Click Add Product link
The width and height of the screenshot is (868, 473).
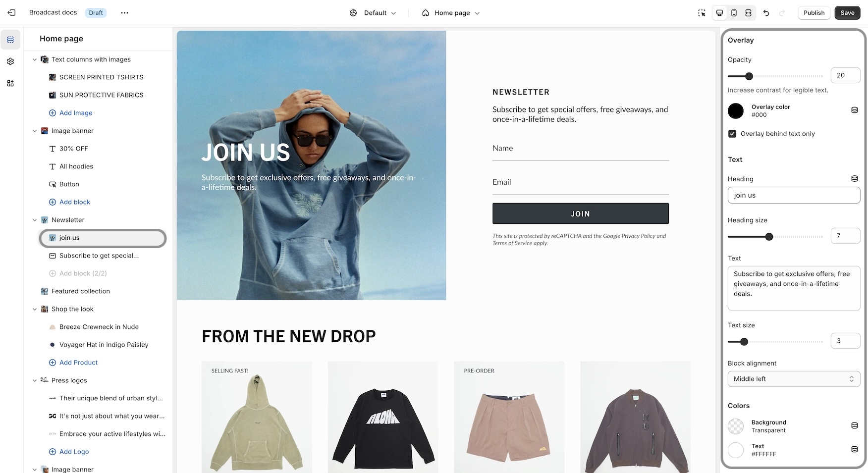[x=78, y=363]
